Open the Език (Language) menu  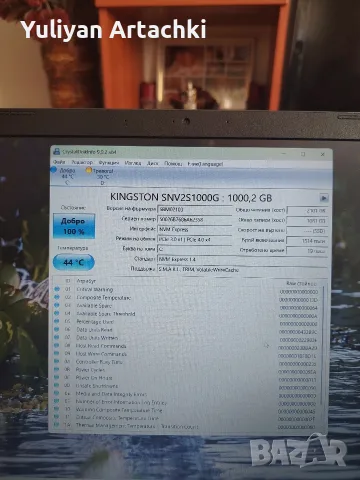[x=205, y=164]
